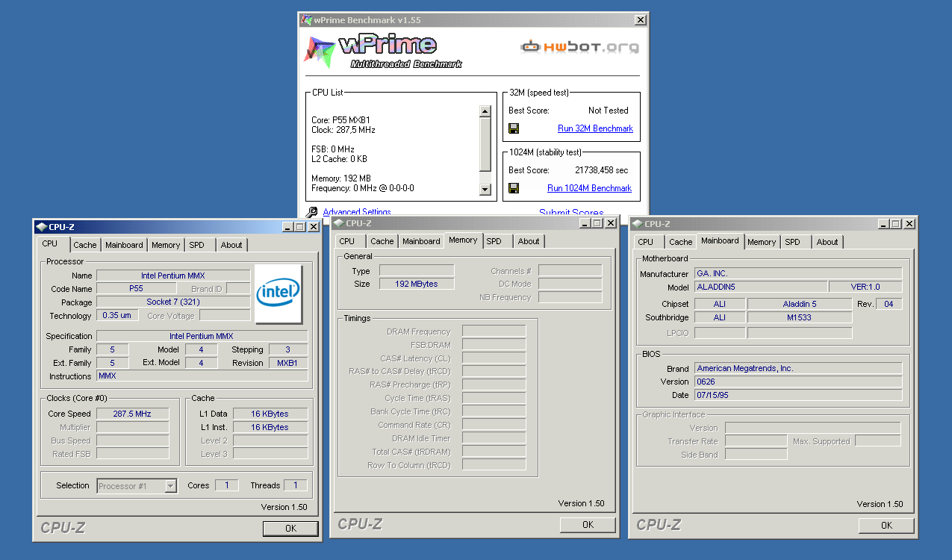The image size is (952, 560).
Task: Click 'Intel Pentium MMX' name field
Action: click(x=173, y=276)
